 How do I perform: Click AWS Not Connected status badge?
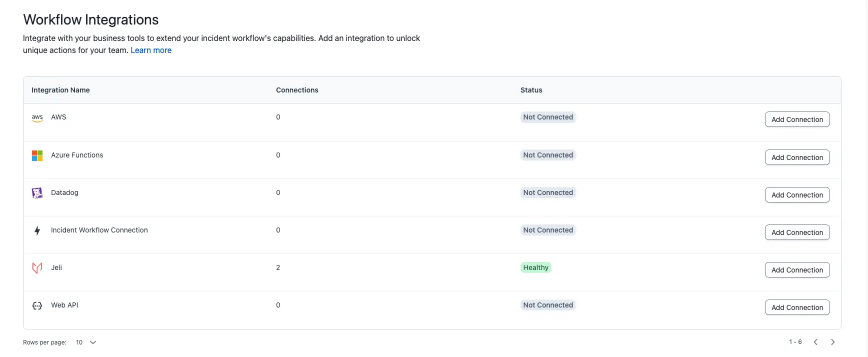548,117
